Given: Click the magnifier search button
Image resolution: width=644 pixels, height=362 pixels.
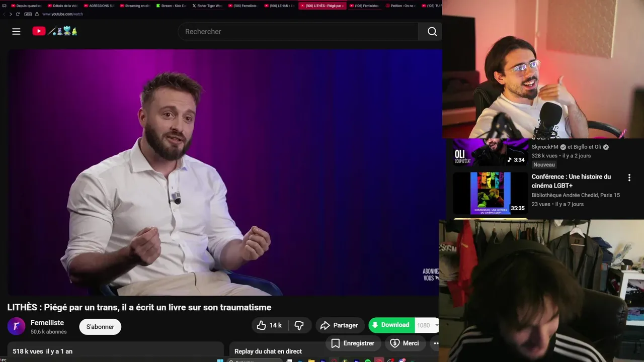Looking at the screenshot, I should tap(432, 31).
